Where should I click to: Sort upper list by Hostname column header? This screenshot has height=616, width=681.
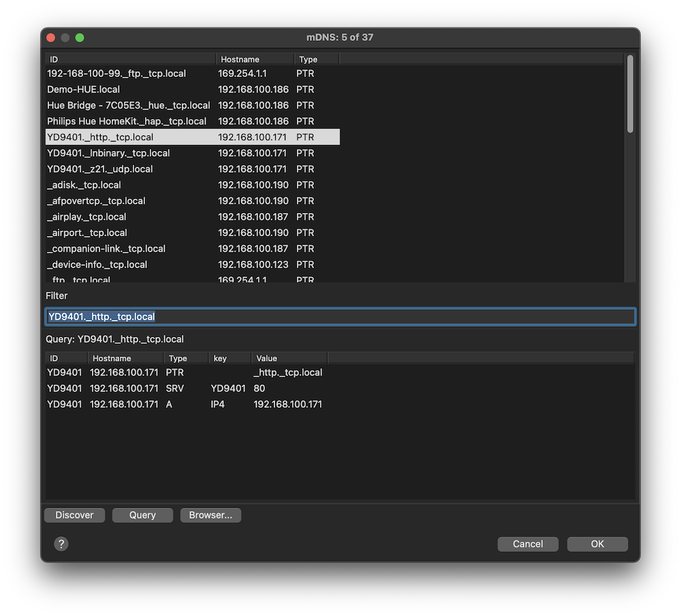pos(255,59)
